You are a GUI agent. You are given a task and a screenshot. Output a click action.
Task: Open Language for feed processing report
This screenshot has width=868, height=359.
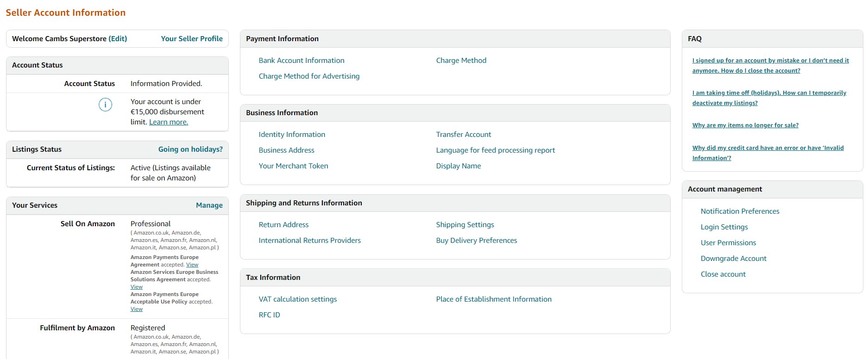(495, 150)
